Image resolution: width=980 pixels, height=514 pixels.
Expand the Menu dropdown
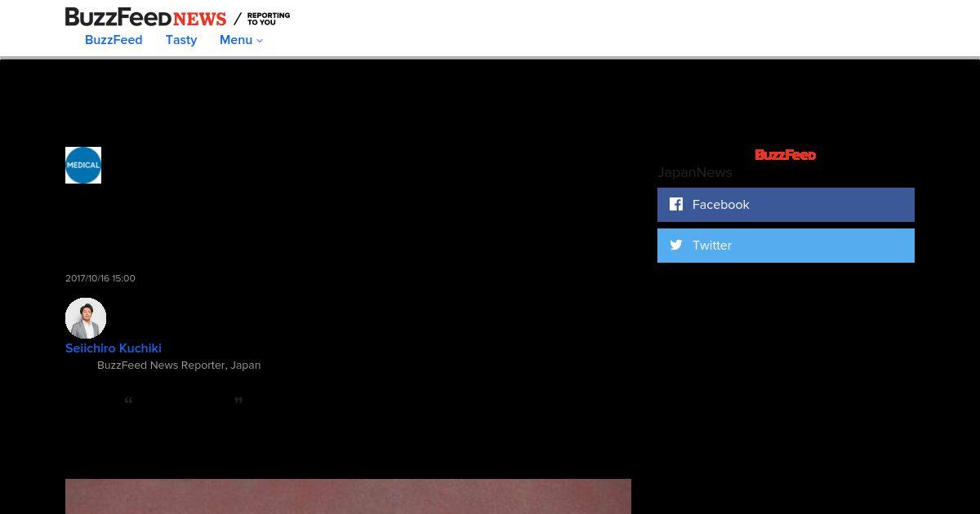pyautogui.click(x=241, y=40)
